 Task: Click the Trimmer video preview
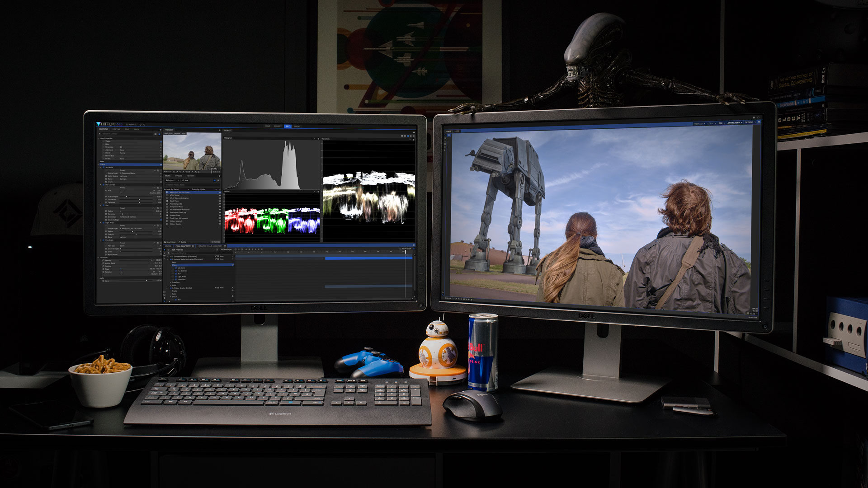(x=192, y=151)
